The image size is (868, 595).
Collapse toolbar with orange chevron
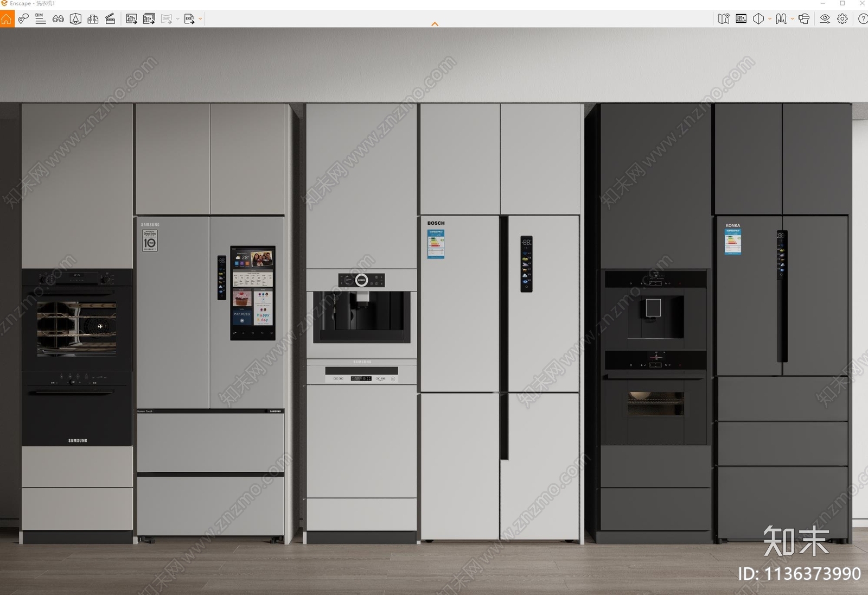pyautogui.click(x=435, y=24)
